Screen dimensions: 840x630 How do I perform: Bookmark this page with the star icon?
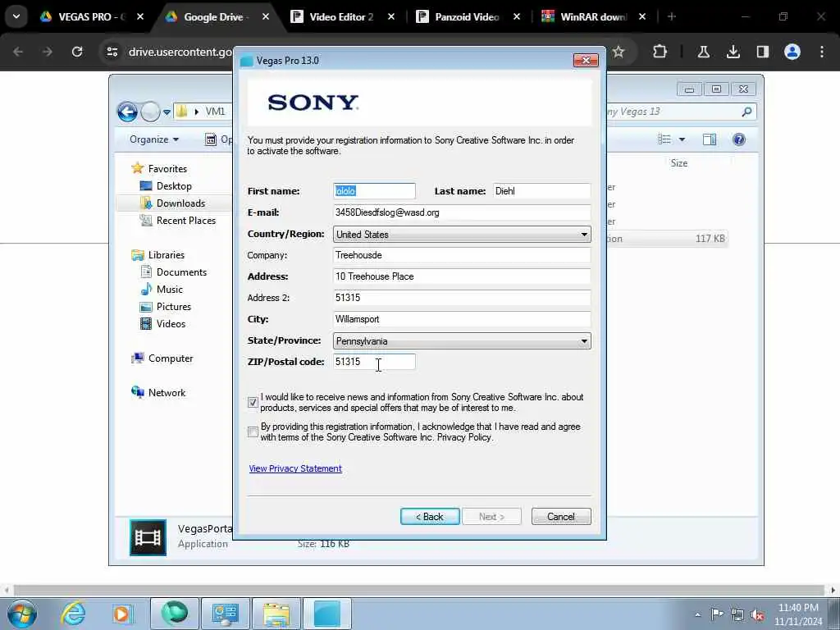click(x=619, y=52)
